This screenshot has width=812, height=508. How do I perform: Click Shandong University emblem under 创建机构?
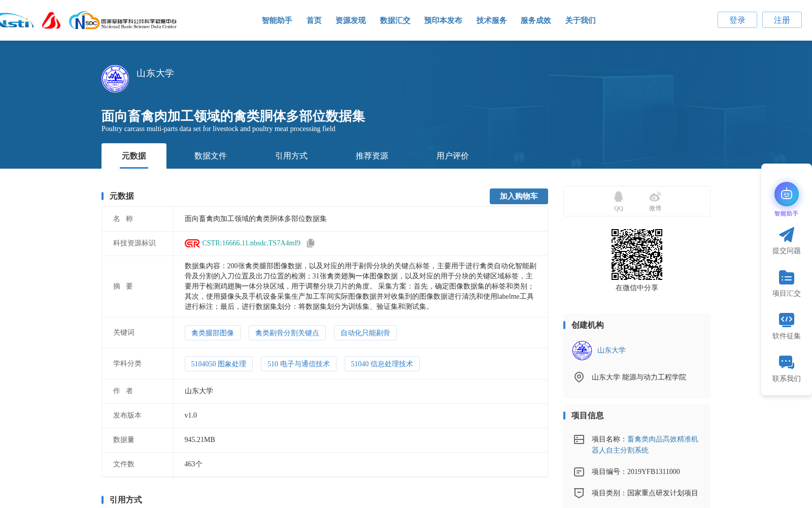click(x=582, y=351)
